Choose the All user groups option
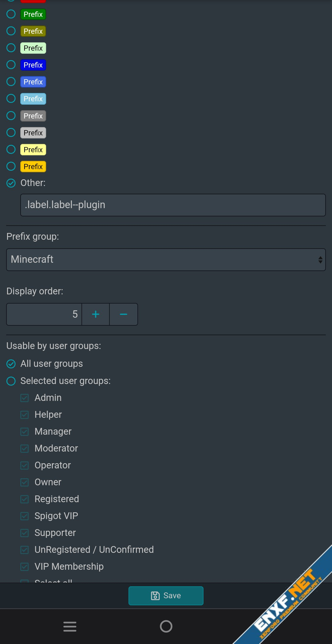This screenshot has width=332, height=644. pos(11,364)
